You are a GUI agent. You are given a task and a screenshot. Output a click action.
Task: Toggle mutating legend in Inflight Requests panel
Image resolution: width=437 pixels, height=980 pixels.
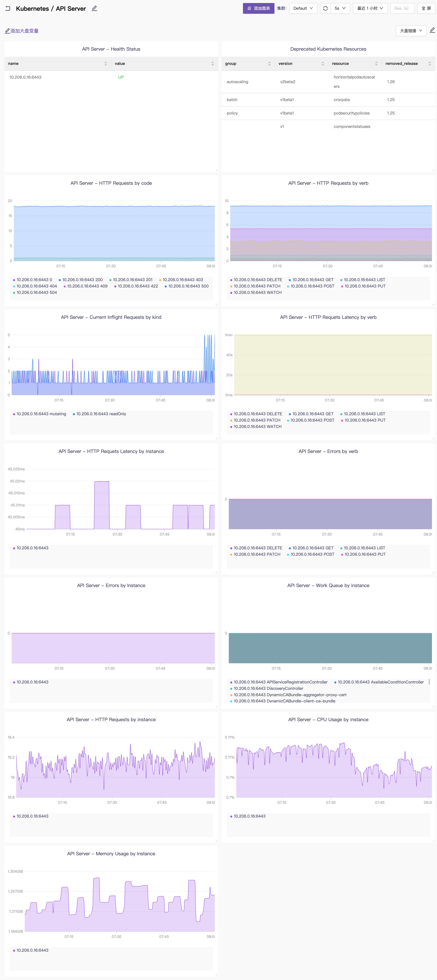point(40,414)
